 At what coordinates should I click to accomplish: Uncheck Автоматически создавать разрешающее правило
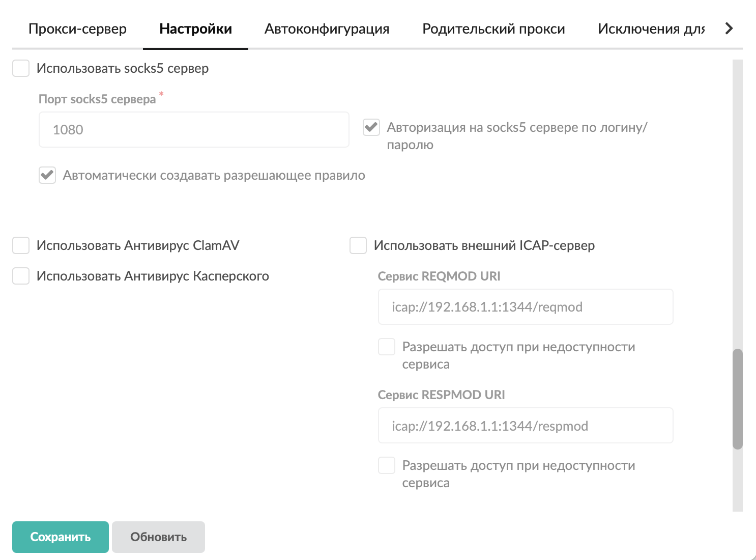pyautogui.click(x=47, y=175)
